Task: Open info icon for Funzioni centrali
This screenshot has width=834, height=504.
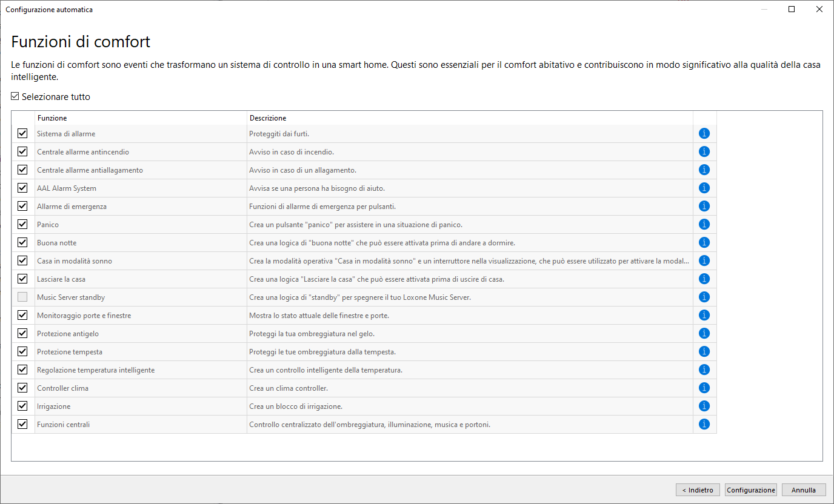Action: [x=704, y=424]
